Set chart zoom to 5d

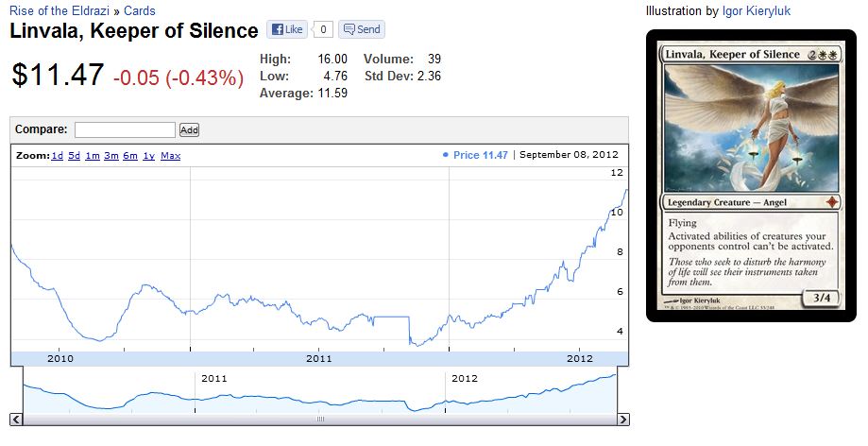tap(74, 155)
